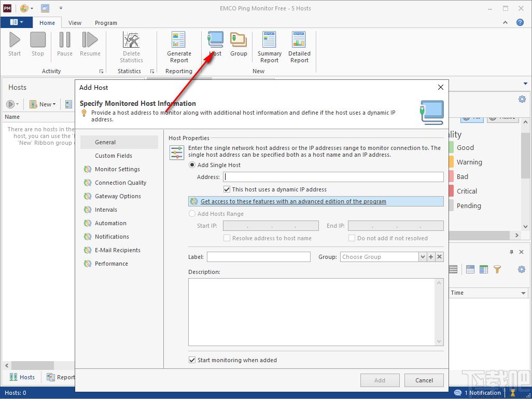
Task: Open the Choose Group dropdown
Action: click(423, 257)
